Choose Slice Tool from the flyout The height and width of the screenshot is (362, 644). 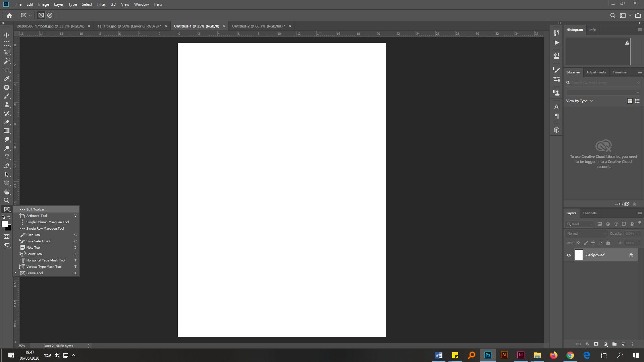[33, 235]
